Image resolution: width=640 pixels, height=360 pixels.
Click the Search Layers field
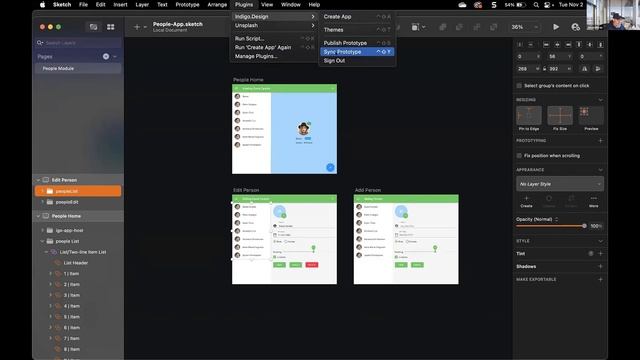pyautogui.click(x=78, y=43)
